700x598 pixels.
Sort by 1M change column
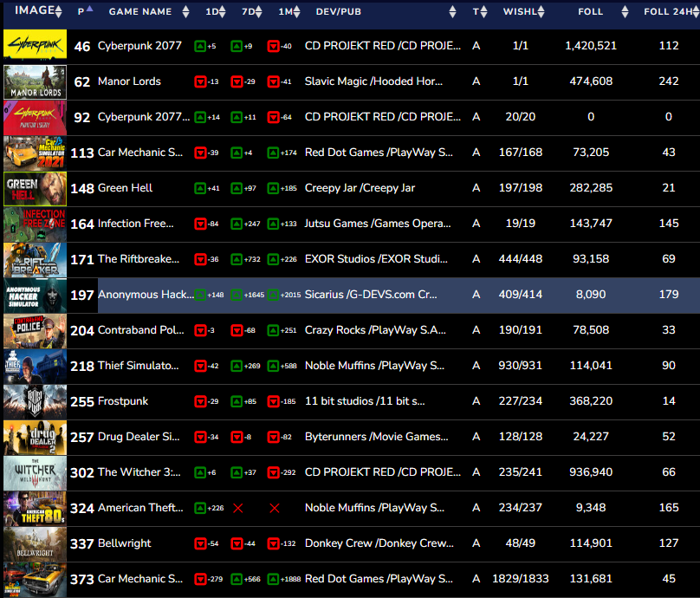tap(289, 11)
